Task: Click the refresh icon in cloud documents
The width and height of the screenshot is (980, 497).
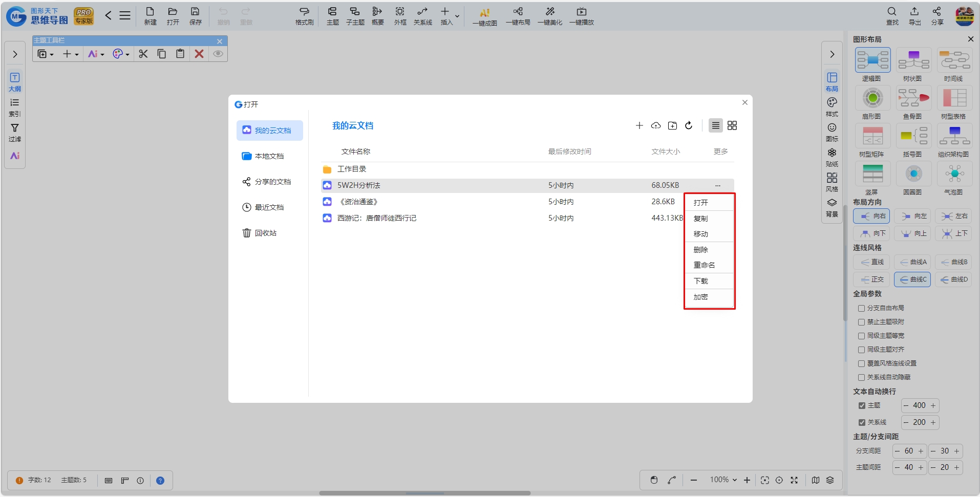Action: pos(689,125)
